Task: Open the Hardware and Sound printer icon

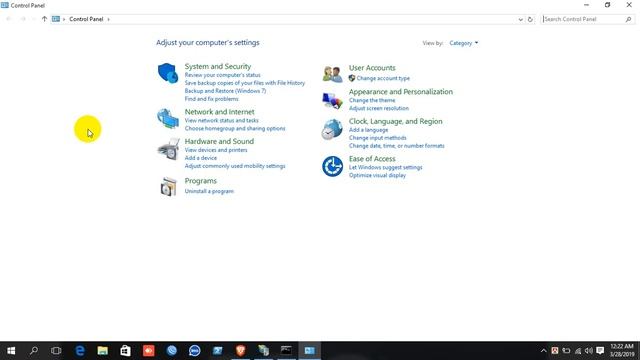Action: pos(168,149)
